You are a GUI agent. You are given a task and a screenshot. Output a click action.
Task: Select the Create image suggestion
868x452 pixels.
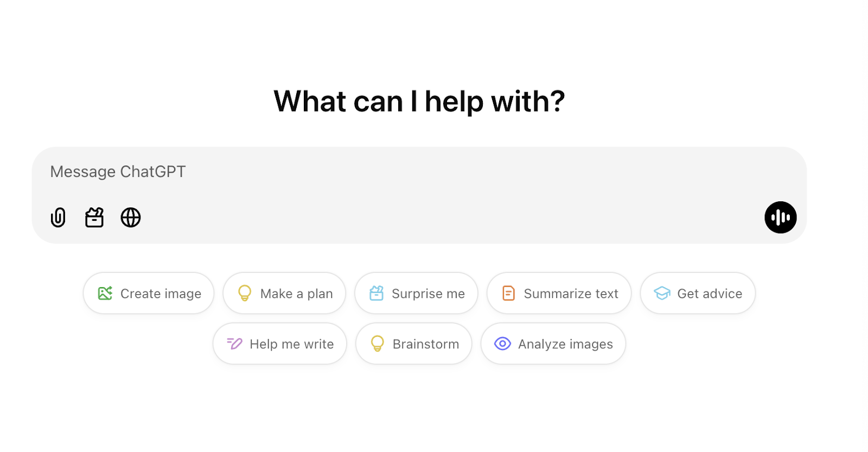[149, 294]
